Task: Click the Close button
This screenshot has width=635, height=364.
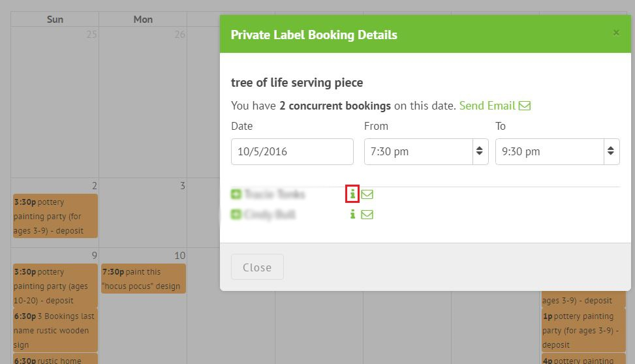Action: coord(257,267)
